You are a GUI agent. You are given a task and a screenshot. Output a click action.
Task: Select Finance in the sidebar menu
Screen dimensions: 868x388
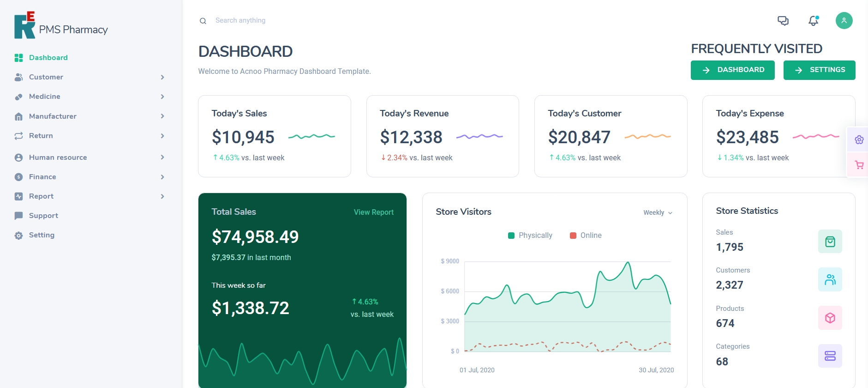click(42, 177)
